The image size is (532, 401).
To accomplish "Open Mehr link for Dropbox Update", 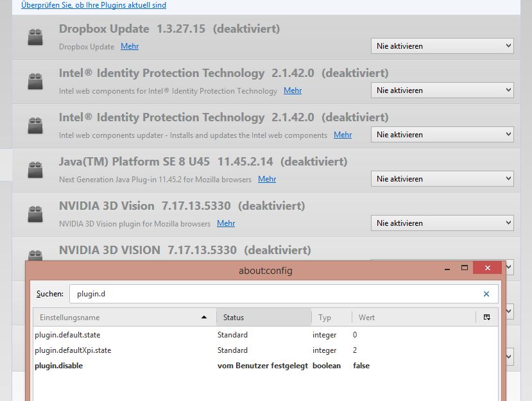I will 130,46.
